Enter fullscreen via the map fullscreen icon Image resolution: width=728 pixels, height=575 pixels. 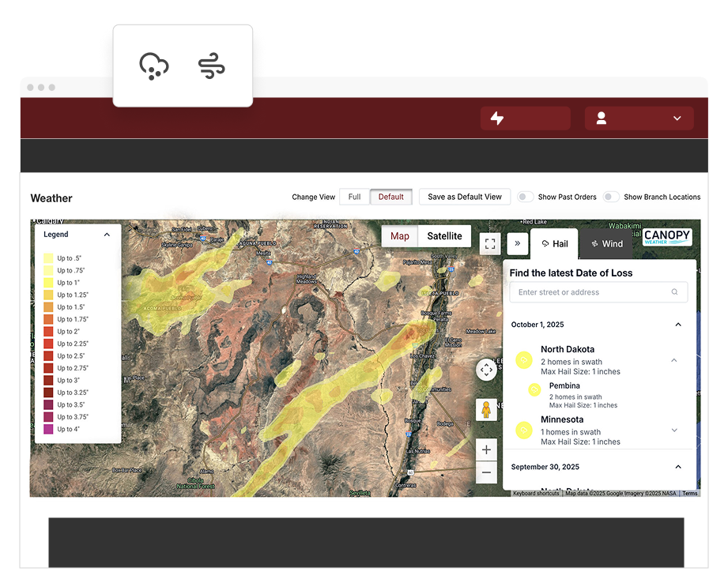point(490,244)
